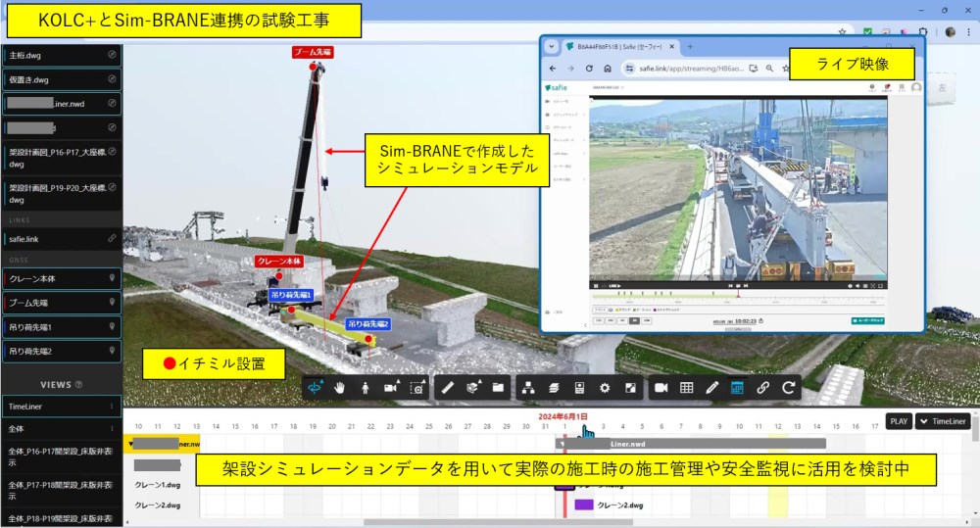
Task: Activate the Walk person tool
Action: pos(365,388)
